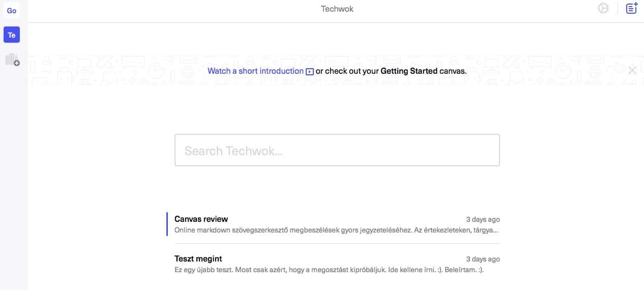
Task: Open Watch a short introduction link
Action: (x=255, y=71)
